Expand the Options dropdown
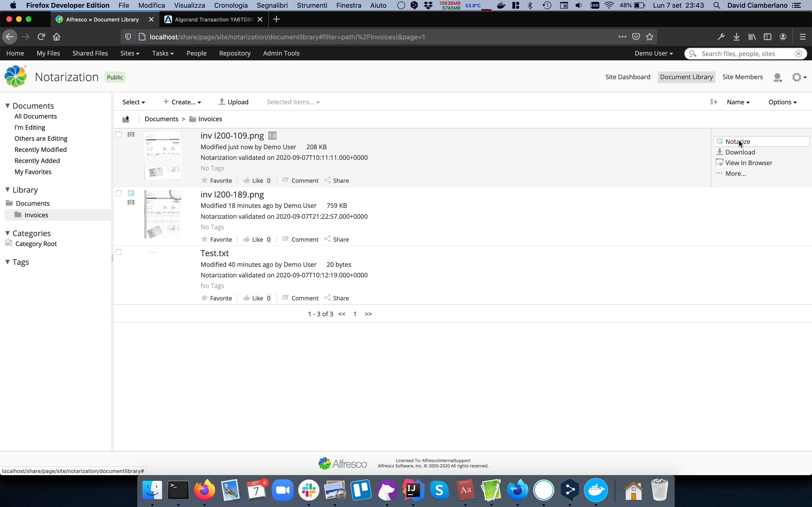Screen dimensions: 812x507 click(782, 102)
